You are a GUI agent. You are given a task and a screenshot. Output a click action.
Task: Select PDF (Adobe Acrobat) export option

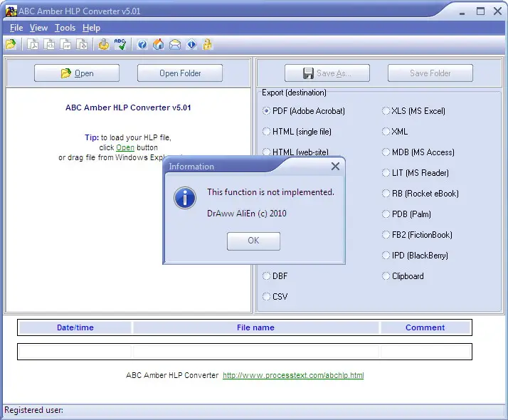(x=304, y=111)
